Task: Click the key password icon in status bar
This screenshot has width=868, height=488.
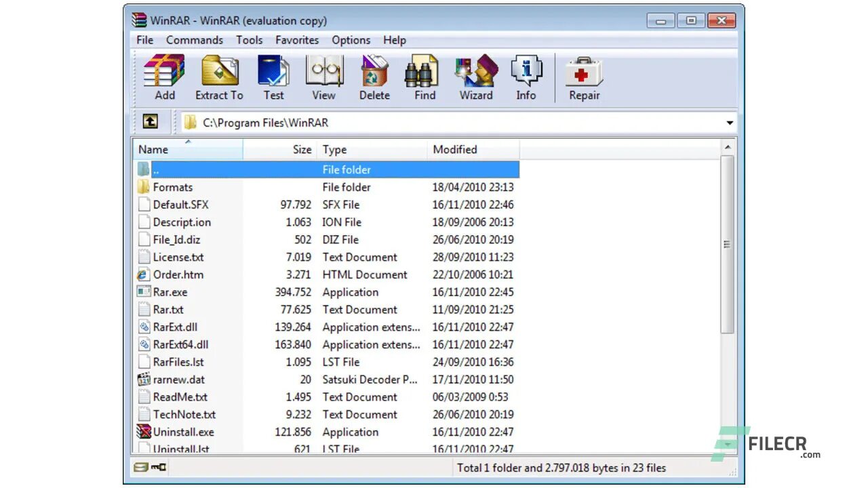Action: click(158, 467)
